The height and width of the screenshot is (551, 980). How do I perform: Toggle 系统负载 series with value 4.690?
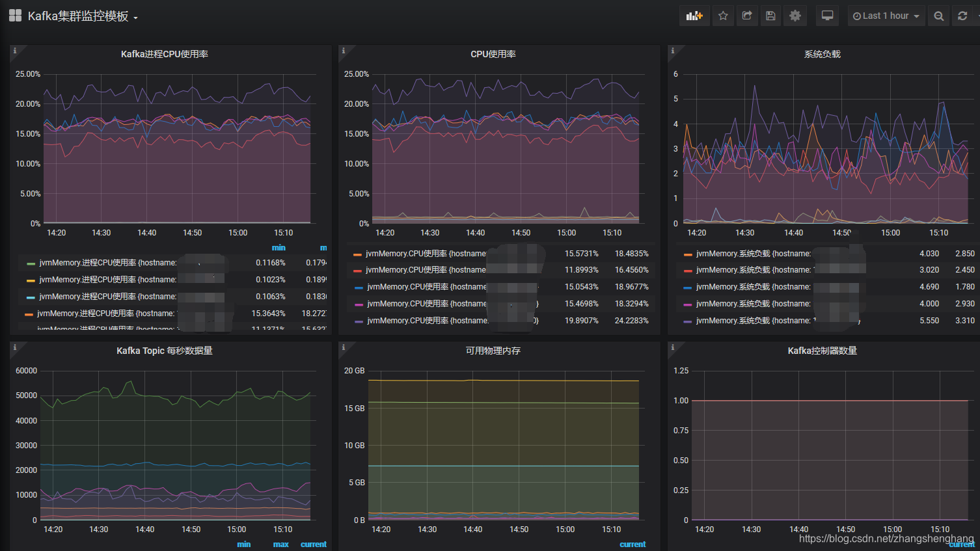pos(754,287)
